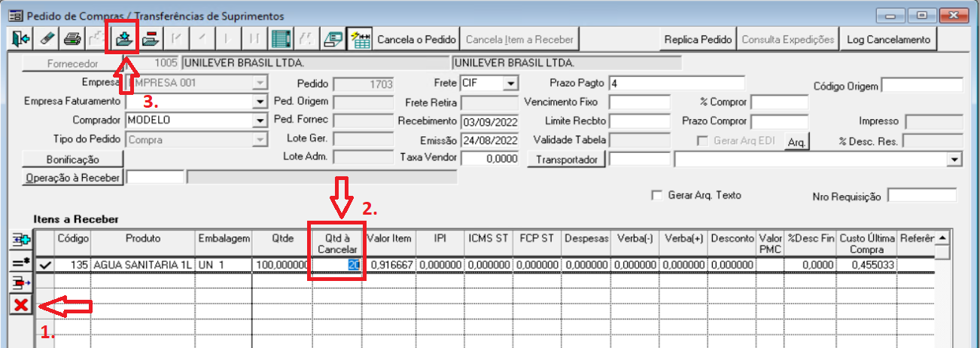The height and width of the screenshot is (348, 980).
Task: Click the Código cell showing 135
Action: click(74, 264)
